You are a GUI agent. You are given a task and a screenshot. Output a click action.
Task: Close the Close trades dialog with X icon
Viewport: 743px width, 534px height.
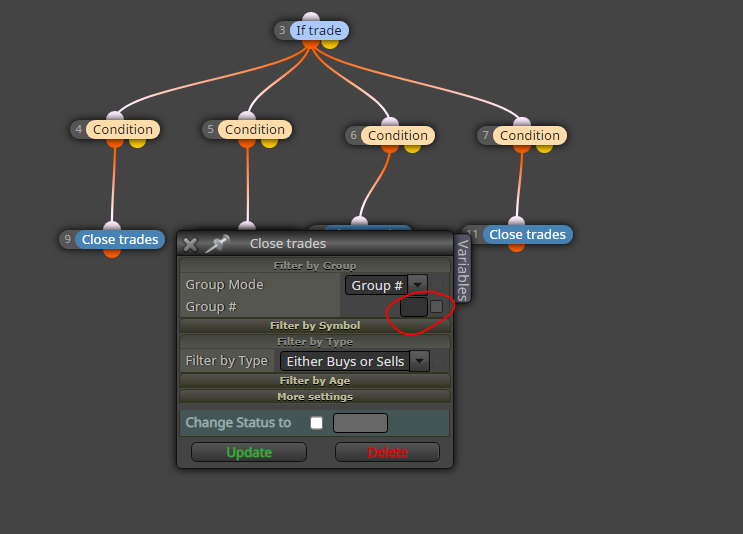190,244
